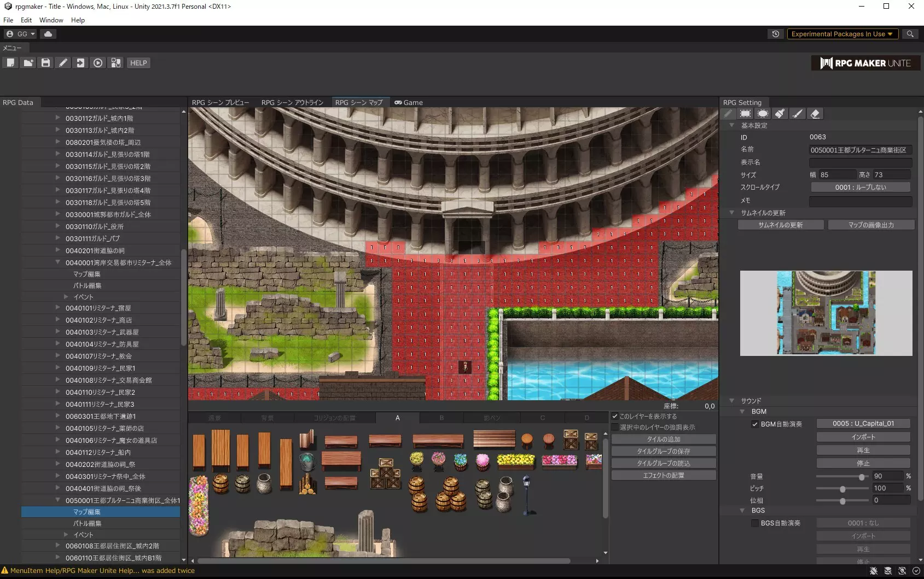Switch to the 'RPG シーン プレビュー' tab
The height and width of the screenshot is (579, 924).
click(x=220, y=102)
